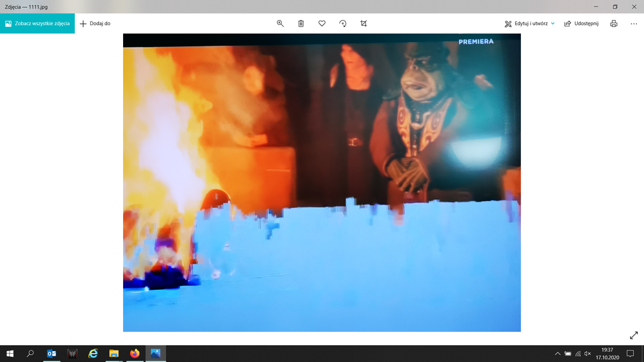644x362 pixels.
Task: Select the Photos app taskbar icon
Action: pyautogui.click(x=155, y=354)
